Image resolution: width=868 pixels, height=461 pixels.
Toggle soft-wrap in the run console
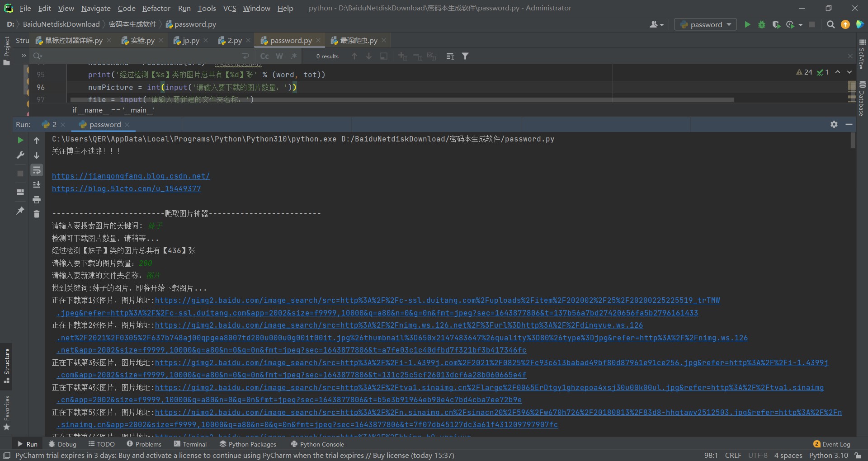point(37,170)
